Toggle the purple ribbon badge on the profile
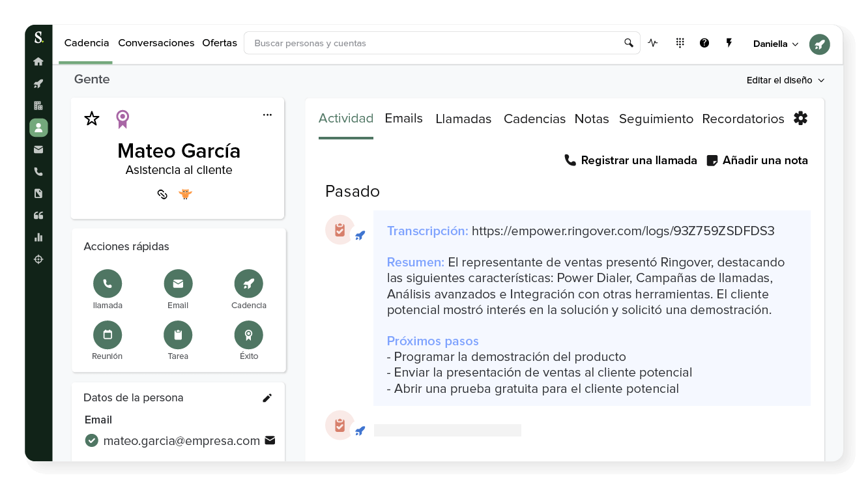This screenshot has width=868, height=486. click(123, 119)
